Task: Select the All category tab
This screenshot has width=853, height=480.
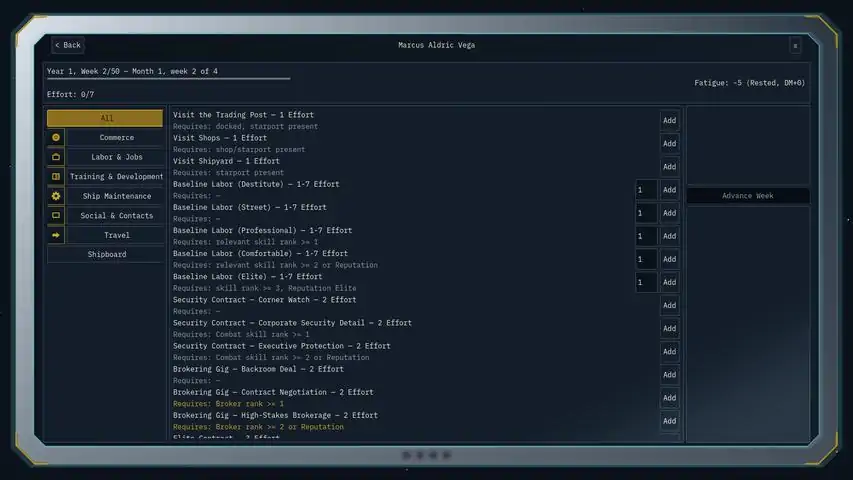Action: pos(105,118)
